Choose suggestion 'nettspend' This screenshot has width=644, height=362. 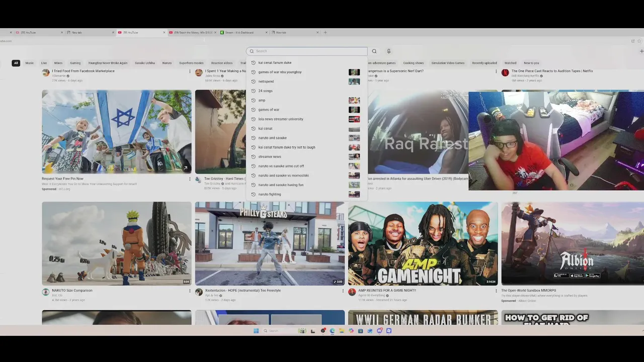(x=306, y=81)
